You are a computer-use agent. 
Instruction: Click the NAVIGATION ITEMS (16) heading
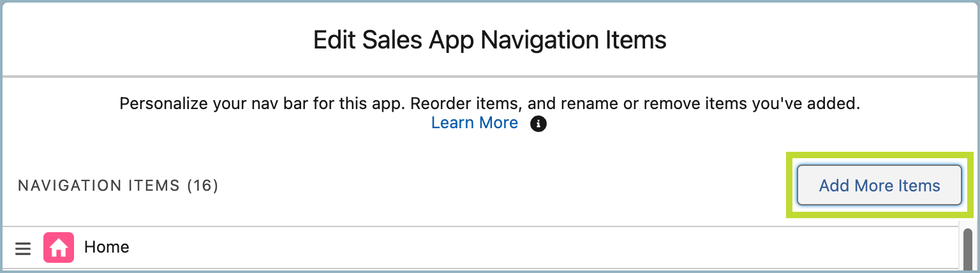coord(118,186)
